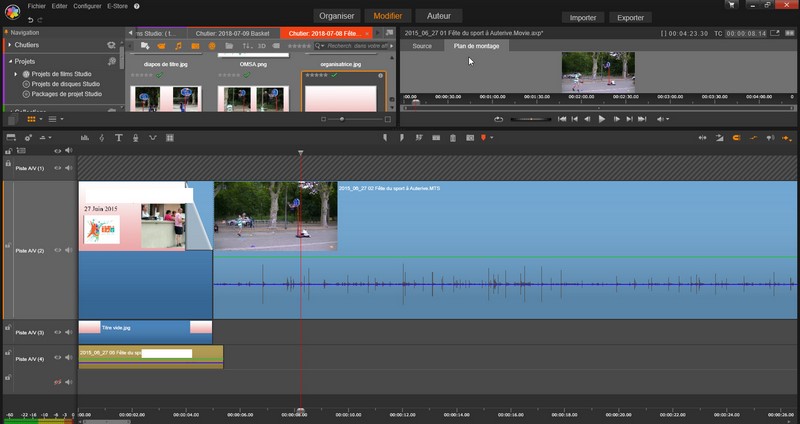
Task: Open the Configurer menu
Action: (x=87, y=6)
